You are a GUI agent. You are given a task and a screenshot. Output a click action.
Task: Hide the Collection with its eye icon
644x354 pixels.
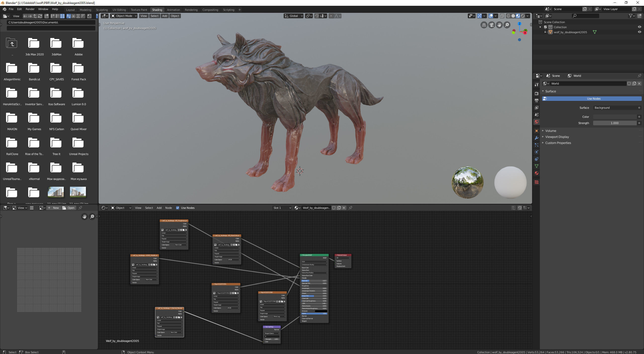coord(639,27)
